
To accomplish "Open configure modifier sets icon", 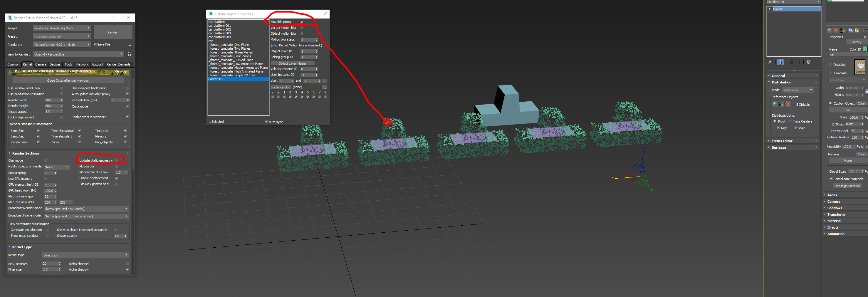I will tap(808, 62).
